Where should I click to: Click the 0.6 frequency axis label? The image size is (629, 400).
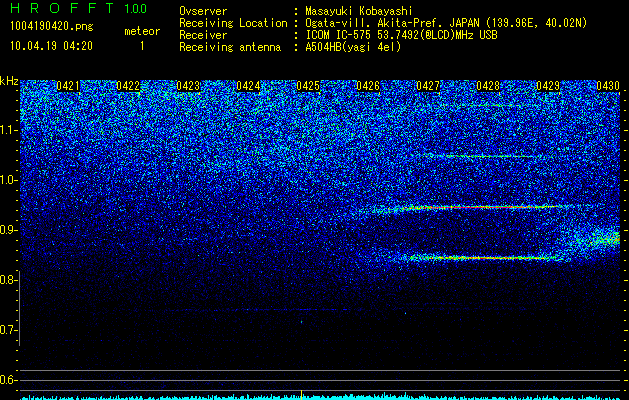[x=8, y=380]
